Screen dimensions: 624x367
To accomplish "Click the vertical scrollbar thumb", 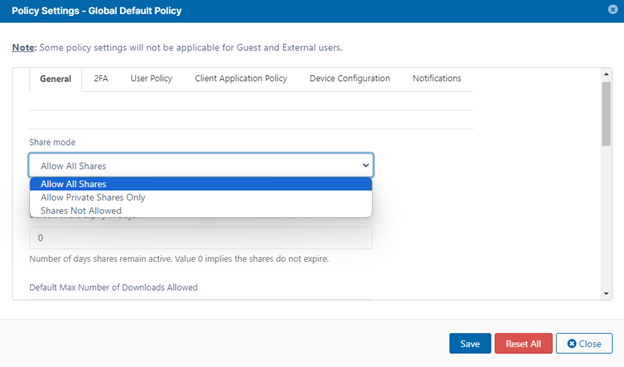I will (606, 114).
